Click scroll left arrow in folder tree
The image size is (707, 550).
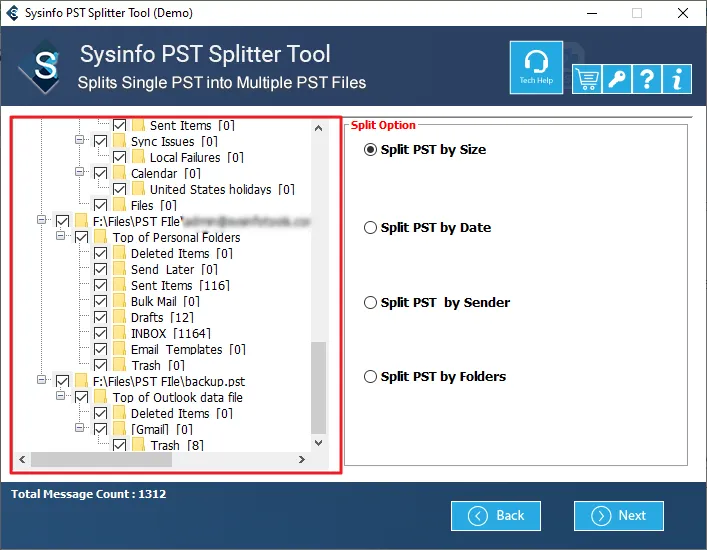[22, 459]
